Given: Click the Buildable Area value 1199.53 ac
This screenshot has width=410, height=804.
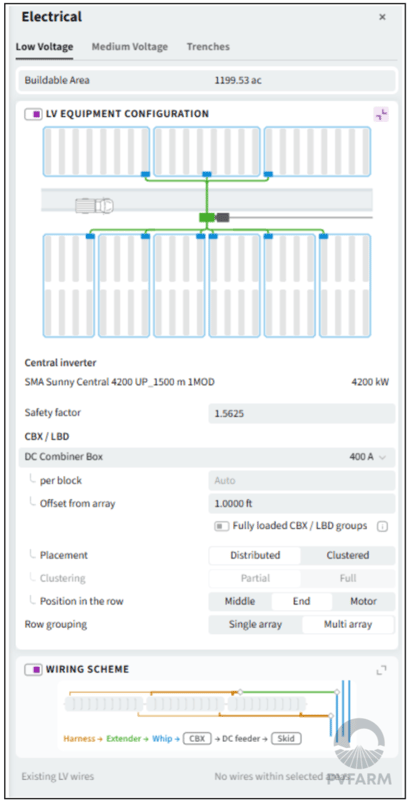Looking at the screenshot, I should [238, 81].
